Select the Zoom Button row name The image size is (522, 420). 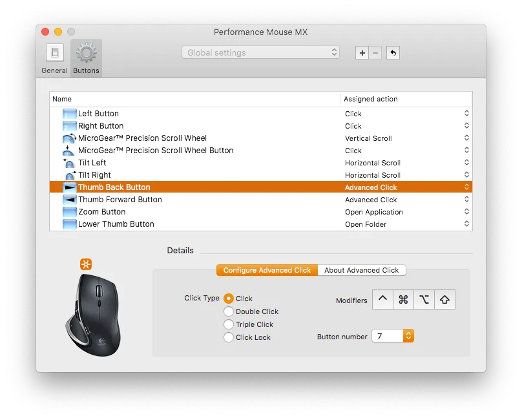[x=102, y=212]
